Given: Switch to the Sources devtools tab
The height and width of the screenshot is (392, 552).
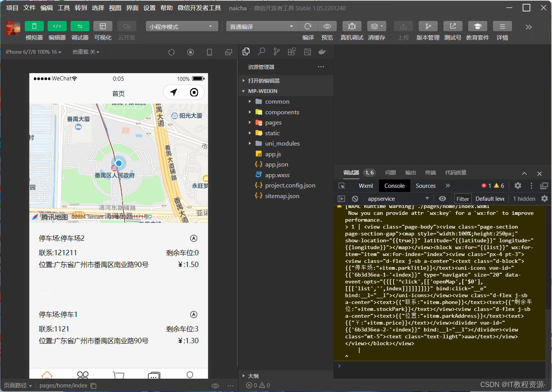Looking at the screenshot, I should pyautogui.click(x=426, y=186).
